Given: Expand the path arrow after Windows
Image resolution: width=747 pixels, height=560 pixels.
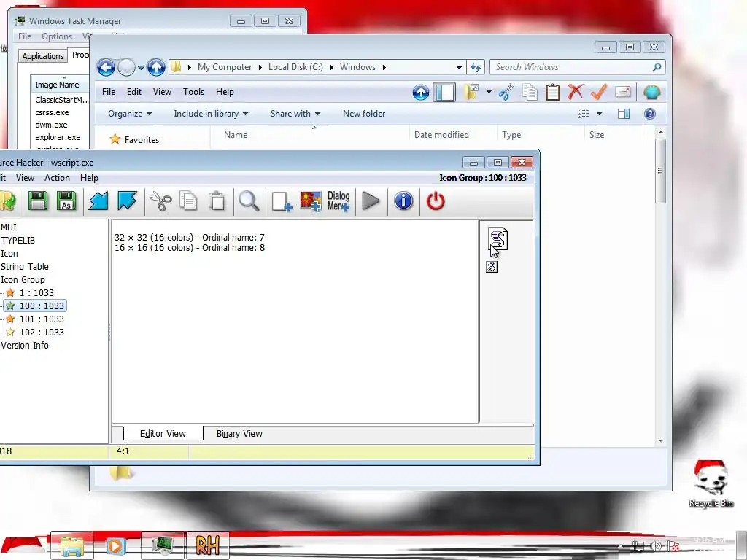Looking at the screenshot, I should (384, 67).
